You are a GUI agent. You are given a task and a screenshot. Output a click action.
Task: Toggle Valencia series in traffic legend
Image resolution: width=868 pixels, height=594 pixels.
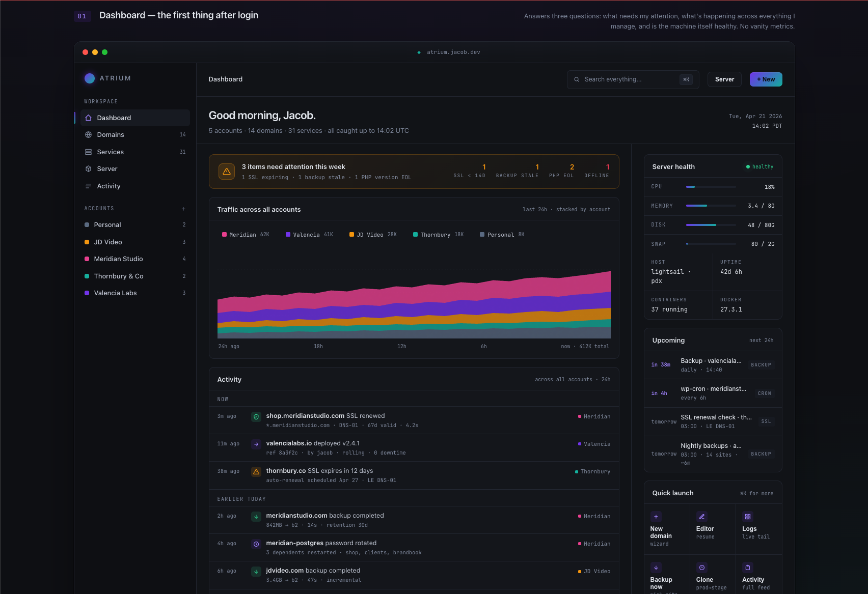[x=309, y=235]
